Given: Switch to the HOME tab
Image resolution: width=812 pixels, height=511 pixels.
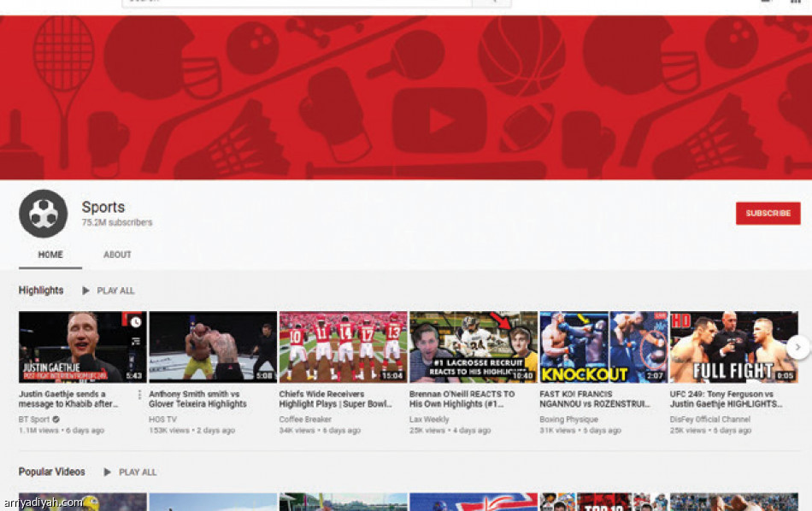Looking at the screenshot, I should pyautogui.click(x=50, y=255).
